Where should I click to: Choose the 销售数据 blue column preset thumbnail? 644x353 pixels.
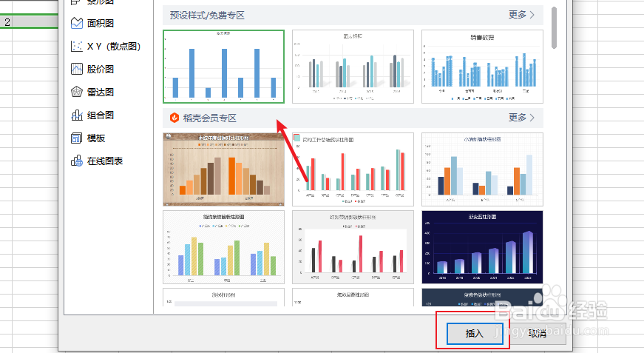(x=482, y=66)
